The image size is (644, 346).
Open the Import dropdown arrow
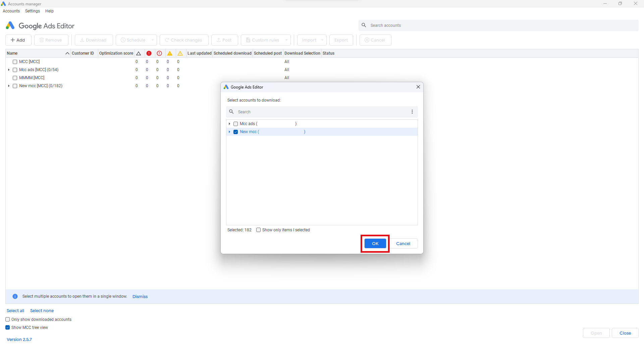pyautogui.click(x=322, y=40)
